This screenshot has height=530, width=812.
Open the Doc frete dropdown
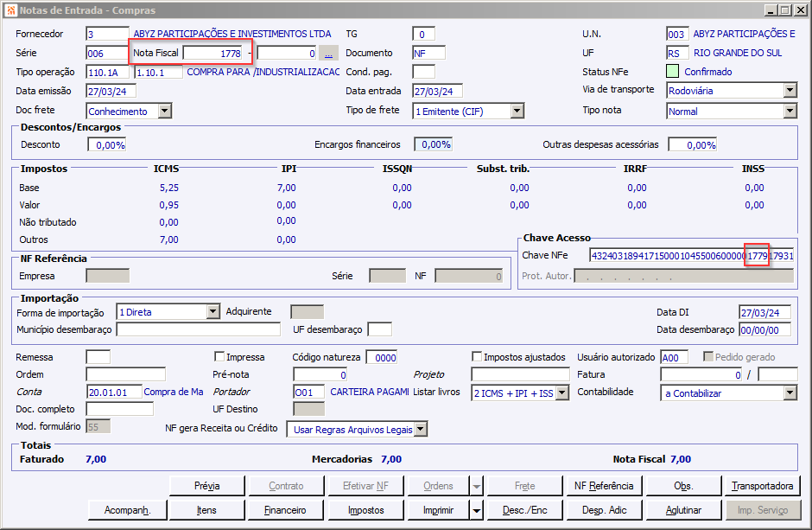click(x=164, y=111)
